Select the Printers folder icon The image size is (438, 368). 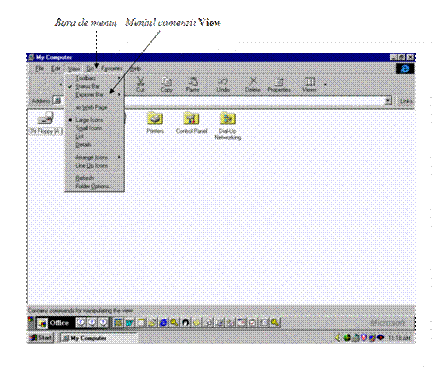point(155,123)
